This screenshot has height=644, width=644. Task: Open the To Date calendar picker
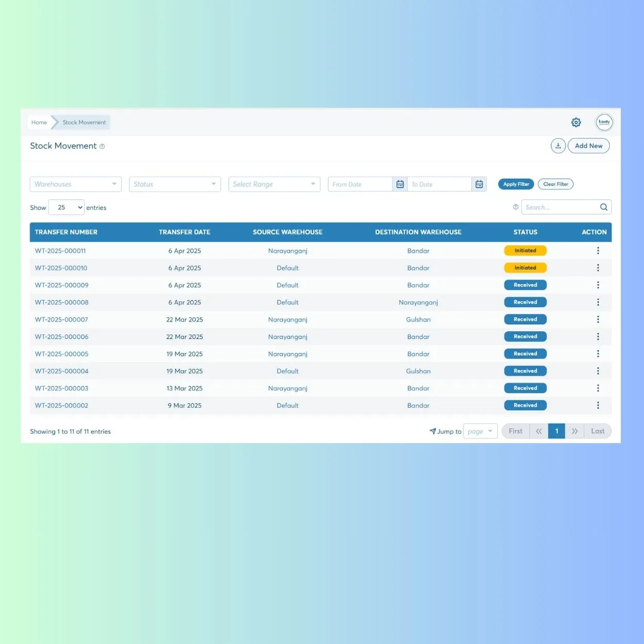[479, 184]
